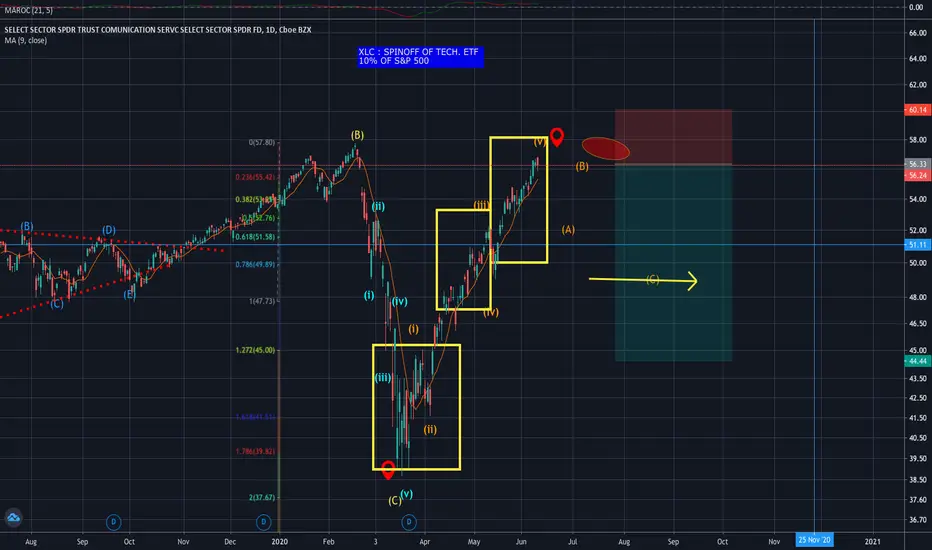Select the (C) label on the yellow arrow
Image resolution: width=932 pixels, height=550 pixels.
point(653,279)
